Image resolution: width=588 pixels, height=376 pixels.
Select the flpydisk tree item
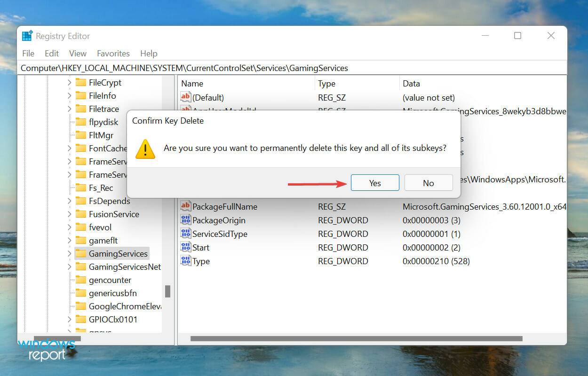tap(103, 122)
